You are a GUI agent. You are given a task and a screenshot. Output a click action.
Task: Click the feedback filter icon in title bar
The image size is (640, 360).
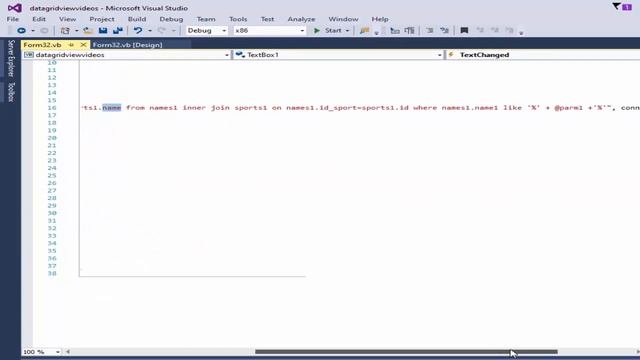click(x=616, y=6)
